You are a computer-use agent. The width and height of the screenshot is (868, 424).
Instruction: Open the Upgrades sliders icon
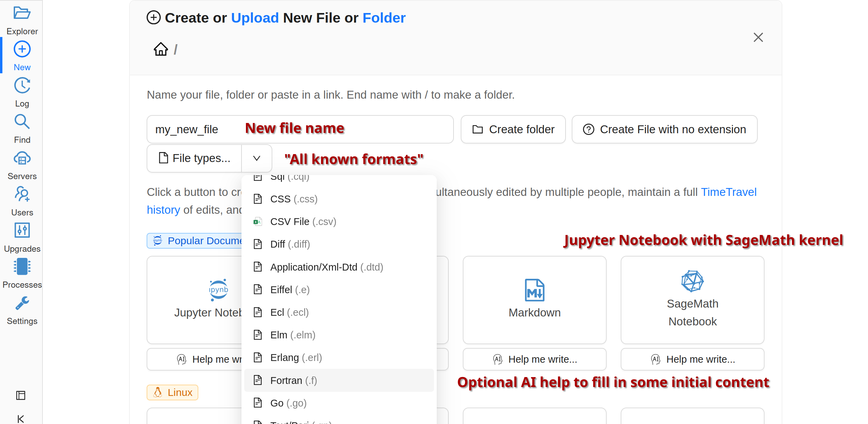click(x=22, y=230)
